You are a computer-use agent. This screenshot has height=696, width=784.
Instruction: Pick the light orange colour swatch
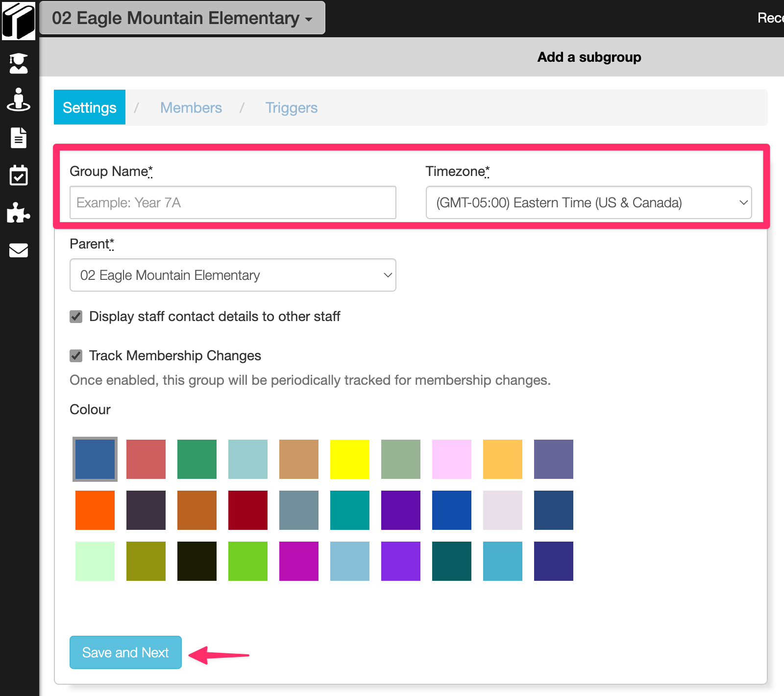503,459
